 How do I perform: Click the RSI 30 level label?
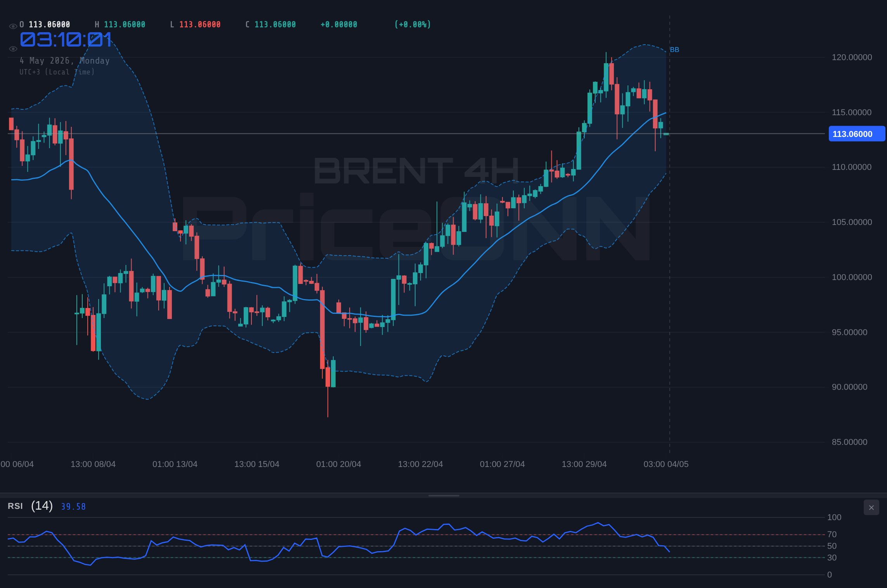(832, 558)
